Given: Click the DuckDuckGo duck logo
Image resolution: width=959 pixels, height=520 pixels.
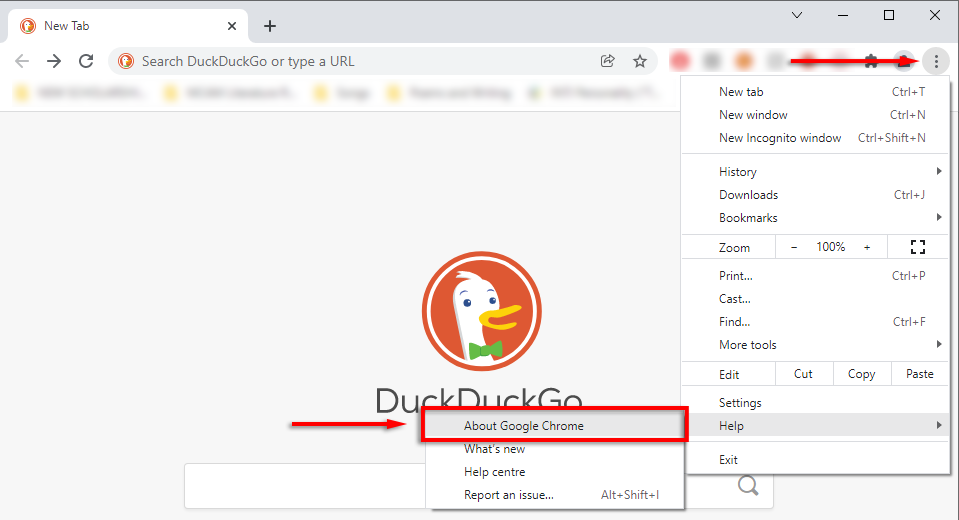Looking at the screenshot, I should tap(481, 311).
